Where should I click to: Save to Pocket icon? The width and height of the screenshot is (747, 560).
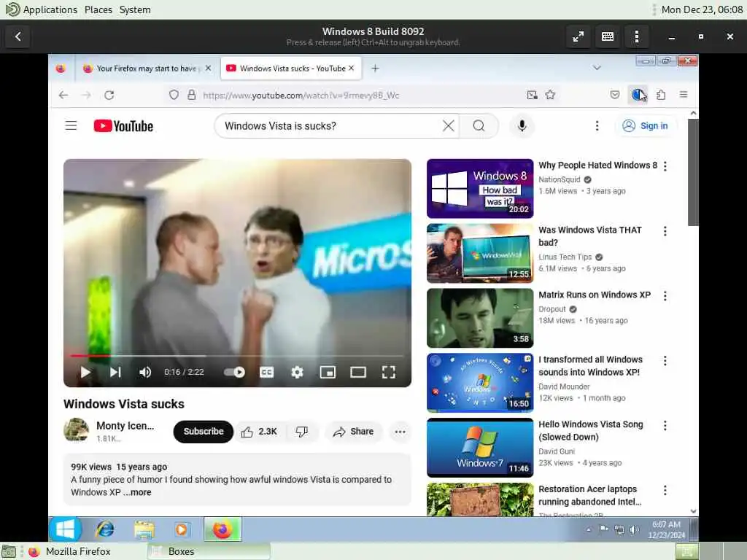pos(615,95)
